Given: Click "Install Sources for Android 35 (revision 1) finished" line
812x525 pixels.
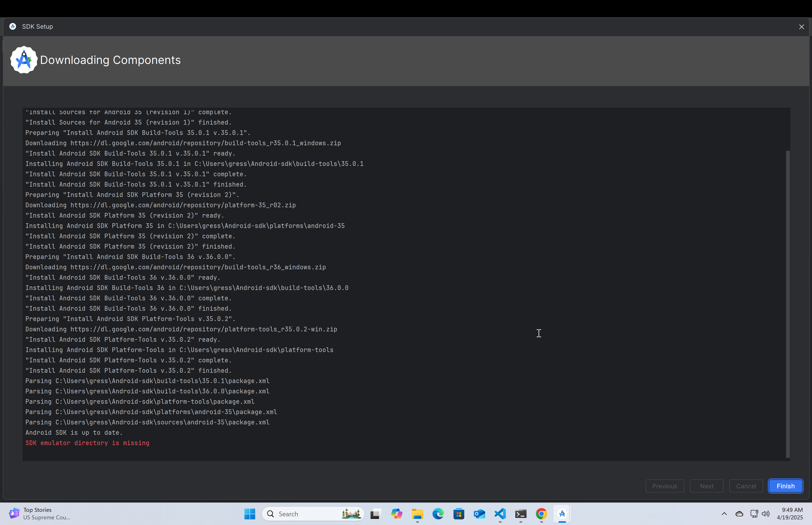Looking at the screenshot, I should (x=129, y=122).
